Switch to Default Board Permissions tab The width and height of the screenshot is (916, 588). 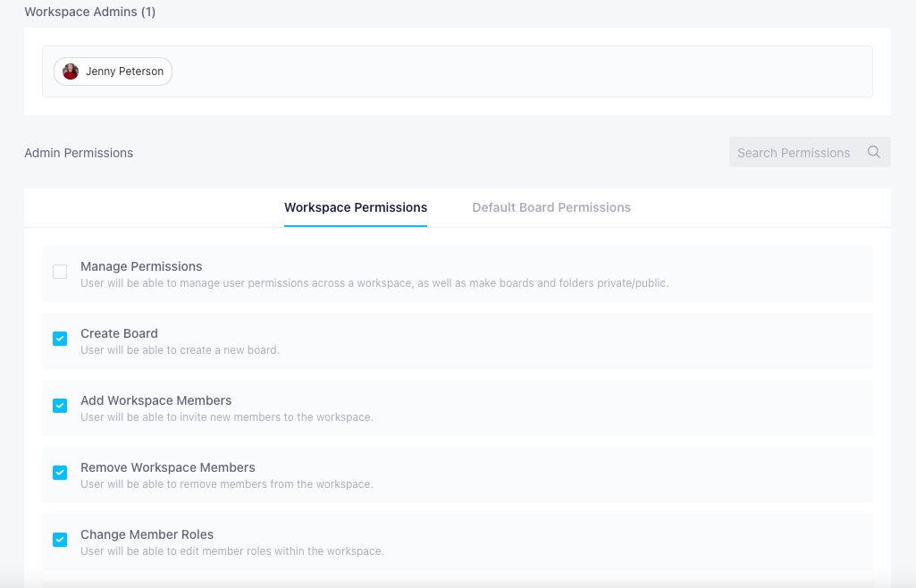click(x=550, y=206)
